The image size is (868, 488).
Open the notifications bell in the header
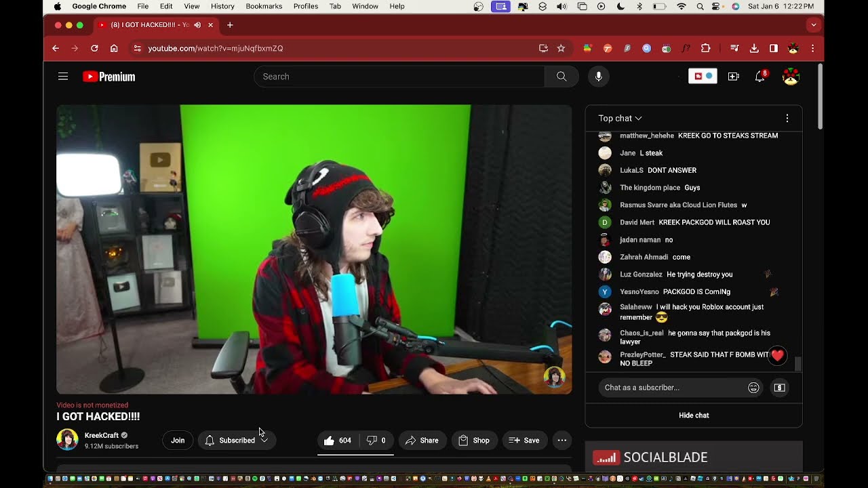[x=760, y=77]
